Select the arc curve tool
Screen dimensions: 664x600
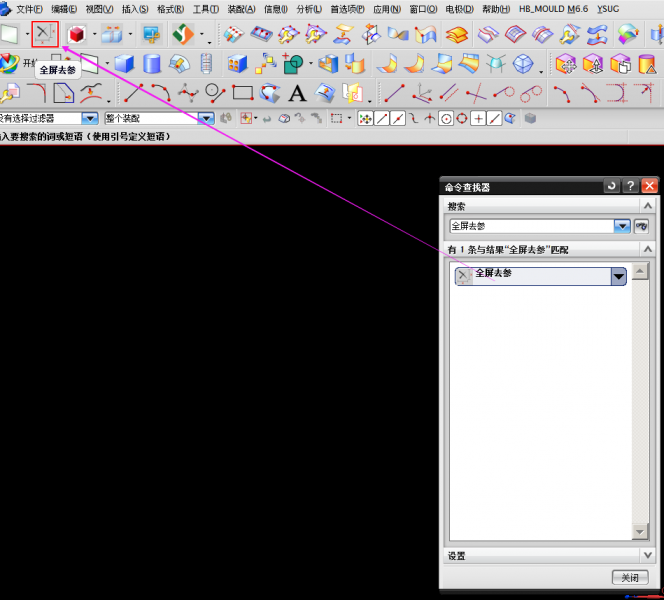(161, 93)
